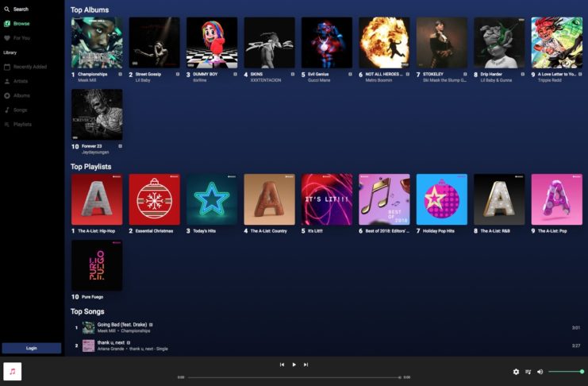Open the Holiday Pop Hits playlist cover
588x386 pixels.
point(442,199)
